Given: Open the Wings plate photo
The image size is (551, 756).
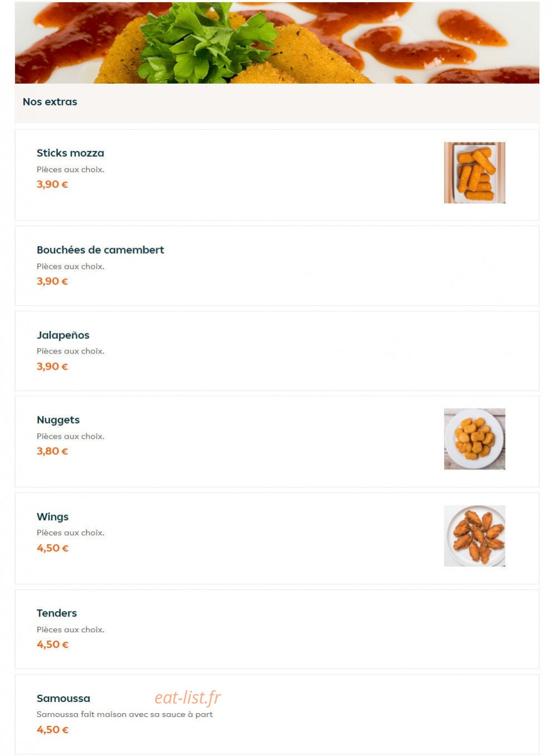Looking at the screenshot, I should coord(474,536).
